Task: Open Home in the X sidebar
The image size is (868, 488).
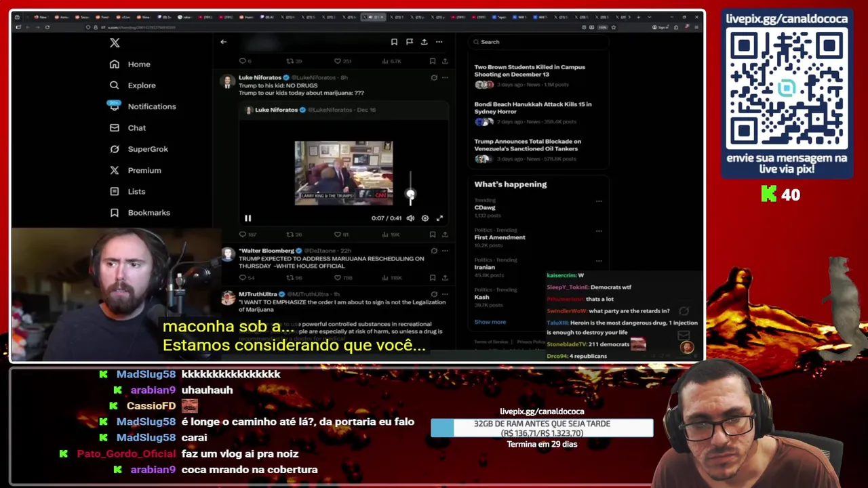Action: pos(130,64)
